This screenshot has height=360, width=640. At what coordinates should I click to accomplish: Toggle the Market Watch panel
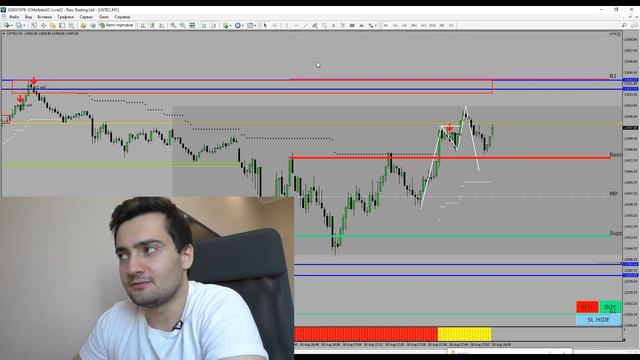pos(33,25)
